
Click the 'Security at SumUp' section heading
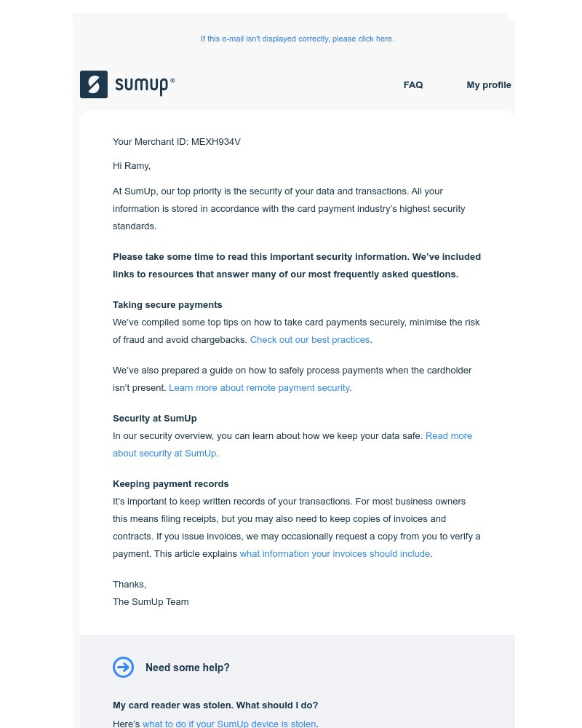[x=154, y=419]
